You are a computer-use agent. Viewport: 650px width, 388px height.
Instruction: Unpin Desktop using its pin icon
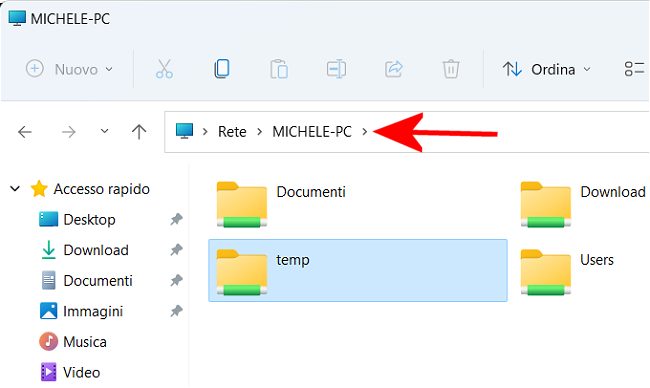pyautogui.click(x=177, y=219)
